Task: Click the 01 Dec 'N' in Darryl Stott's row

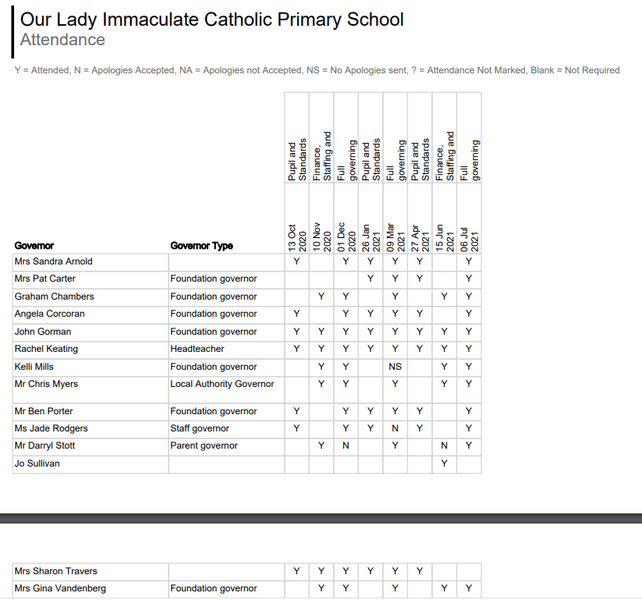Action: point(346,446)
